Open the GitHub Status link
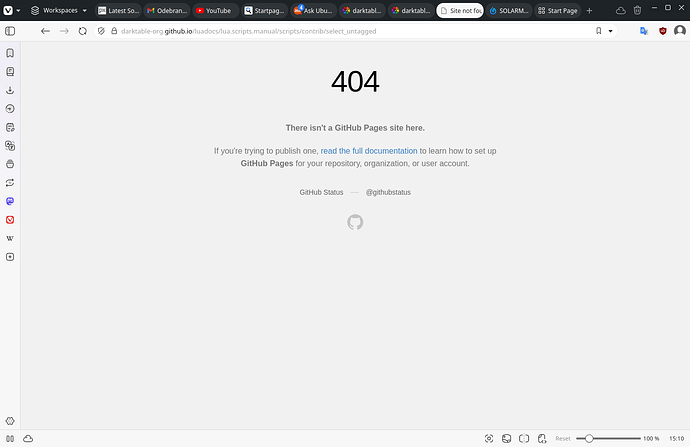690x447 pixels. [x=321, y=192]
